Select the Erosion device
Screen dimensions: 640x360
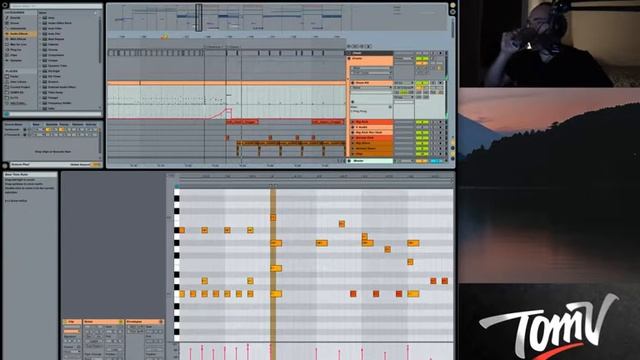tap(53, 82)
